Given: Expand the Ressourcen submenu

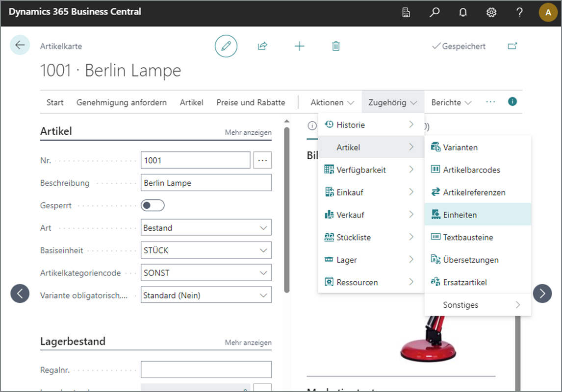Looking at the screenshot, I should click(x=371, y=282).
